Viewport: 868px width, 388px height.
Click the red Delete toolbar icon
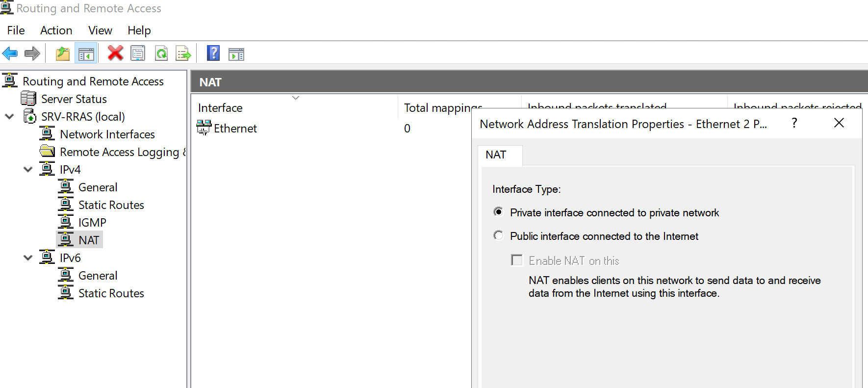click(x=115, y=53)
